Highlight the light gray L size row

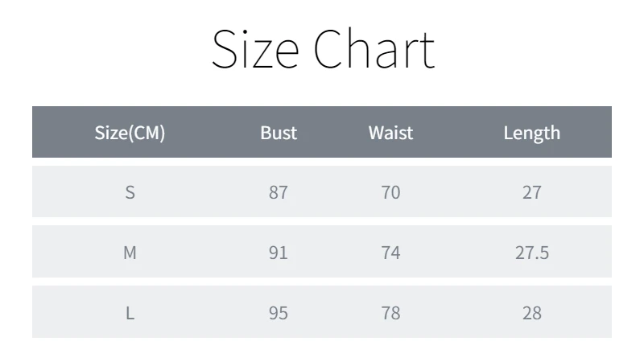[x=201, y=313]
